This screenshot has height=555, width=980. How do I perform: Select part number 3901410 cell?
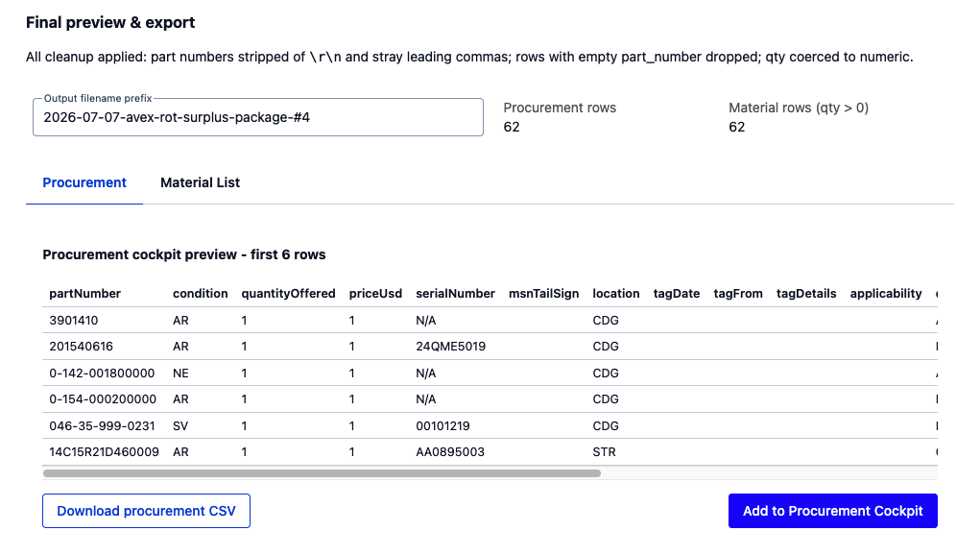click(x=74, y=320)
